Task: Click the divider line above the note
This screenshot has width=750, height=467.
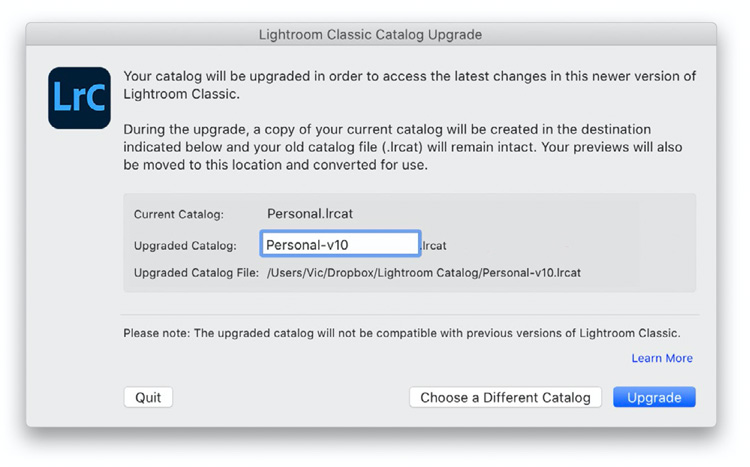Action: tap(409, 315)
